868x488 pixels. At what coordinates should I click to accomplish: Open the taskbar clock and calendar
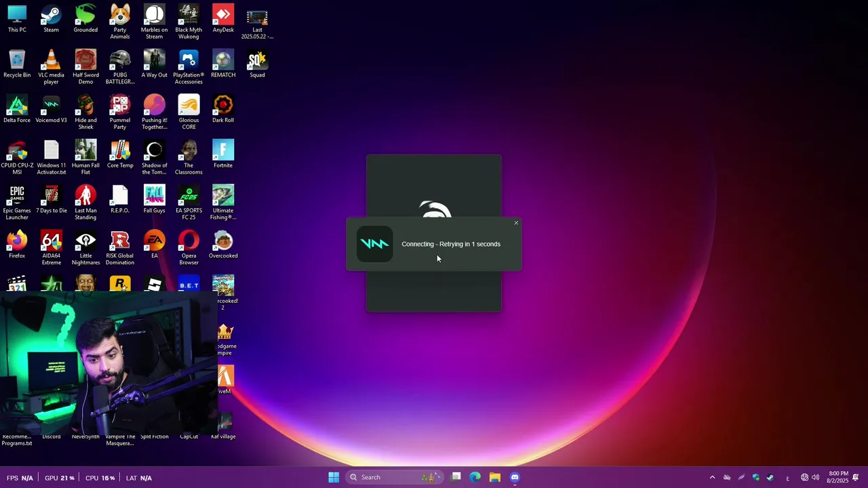click(x=838, y=477)
